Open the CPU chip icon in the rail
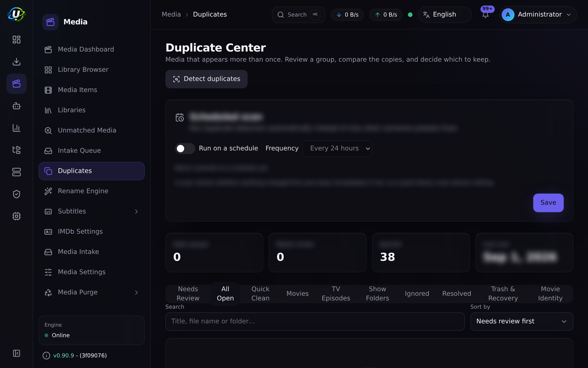 click(16, 216)
